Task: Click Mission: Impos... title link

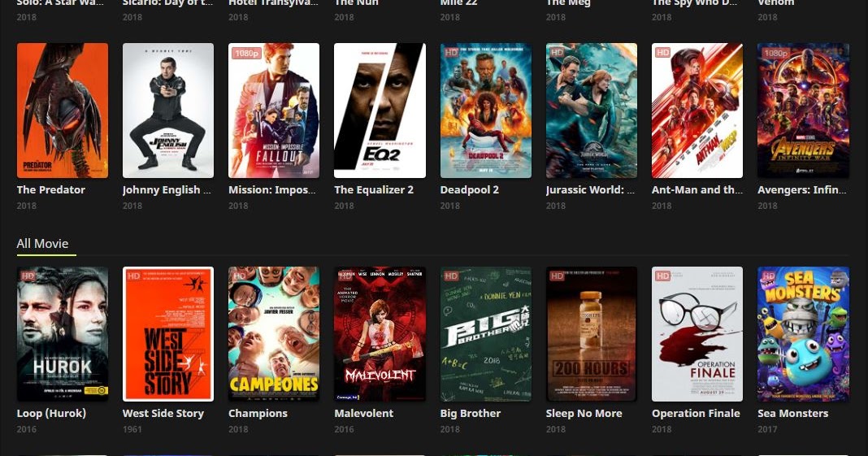Action: (271, 190)
